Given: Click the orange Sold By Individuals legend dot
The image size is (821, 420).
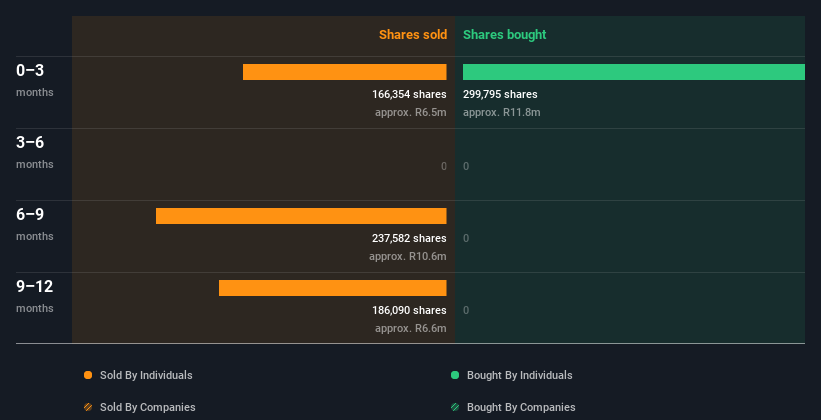Looking at the screenshot, I should [x=88, y=375].
